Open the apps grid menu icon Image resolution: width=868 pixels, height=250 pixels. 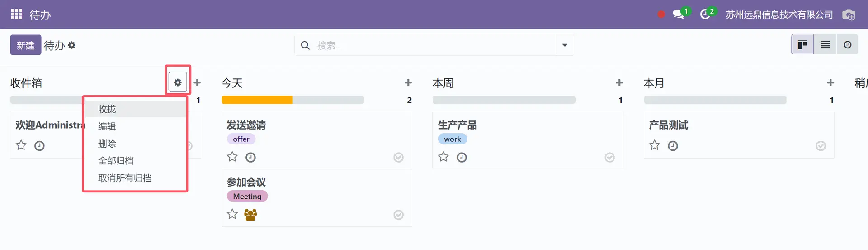[16, 14]
